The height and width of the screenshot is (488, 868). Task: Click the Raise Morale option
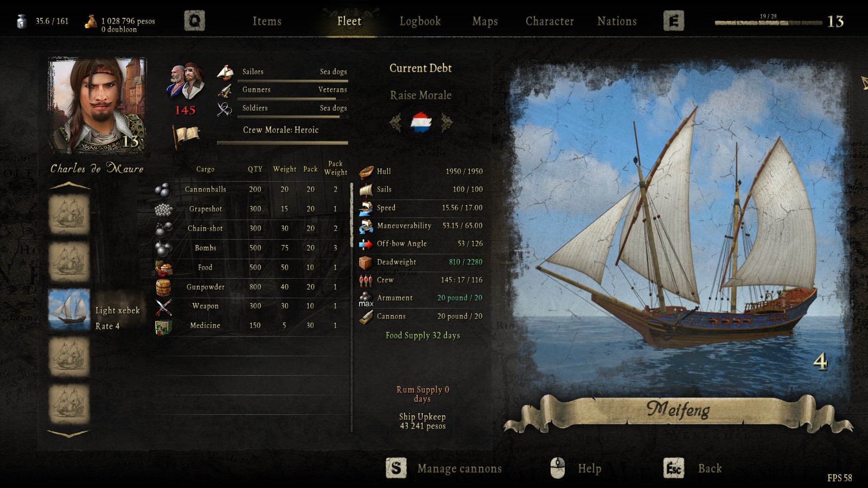[420, 95]
